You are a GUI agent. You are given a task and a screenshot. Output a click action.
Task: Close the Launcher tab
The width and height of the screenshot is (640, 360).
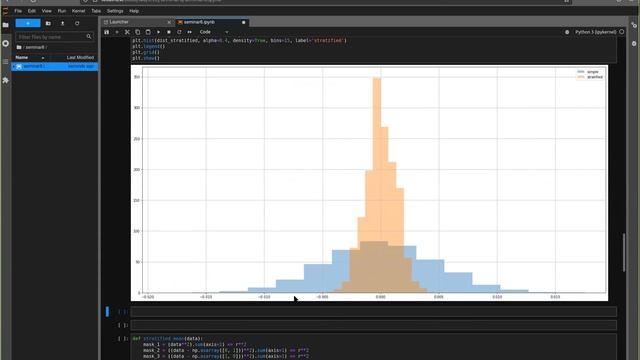(x=169, y=22)
